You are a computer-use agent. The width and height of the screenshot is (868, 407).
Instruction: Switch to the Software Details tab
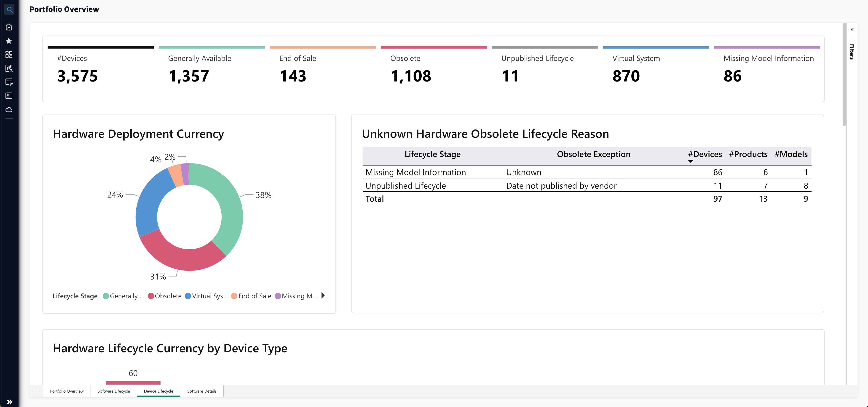tap(201, 391)
